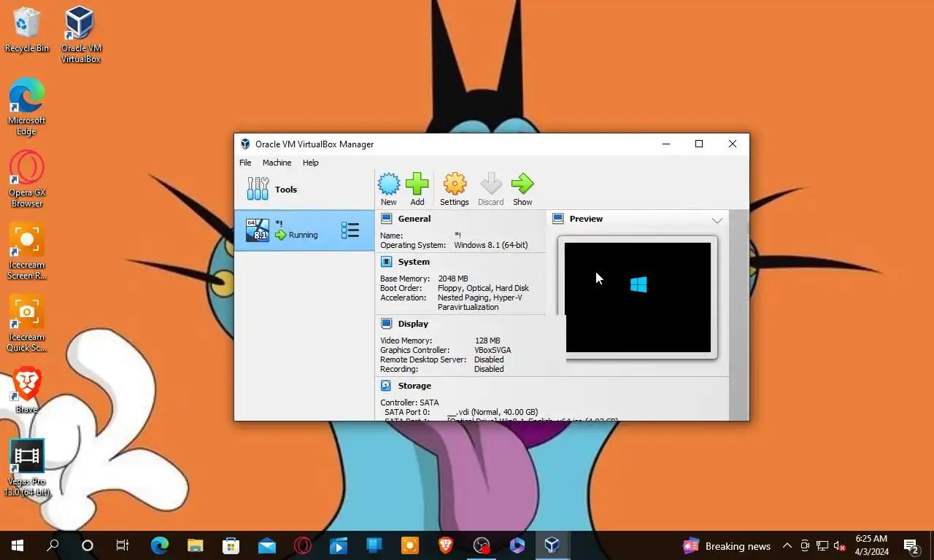This screenshot has height=560, width=934.
Task: Open Brave from the taskbar
Action: point(446,545)
